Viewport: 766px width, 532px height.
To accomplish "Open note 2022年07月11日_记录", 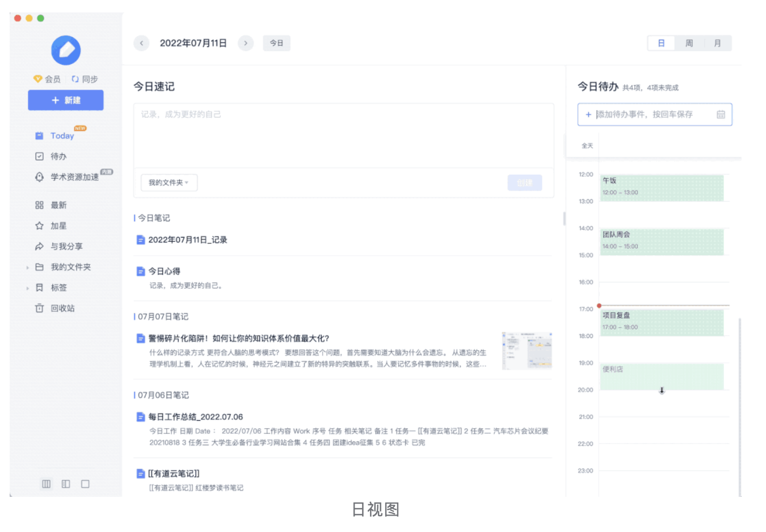I will [x=188, y=240].
